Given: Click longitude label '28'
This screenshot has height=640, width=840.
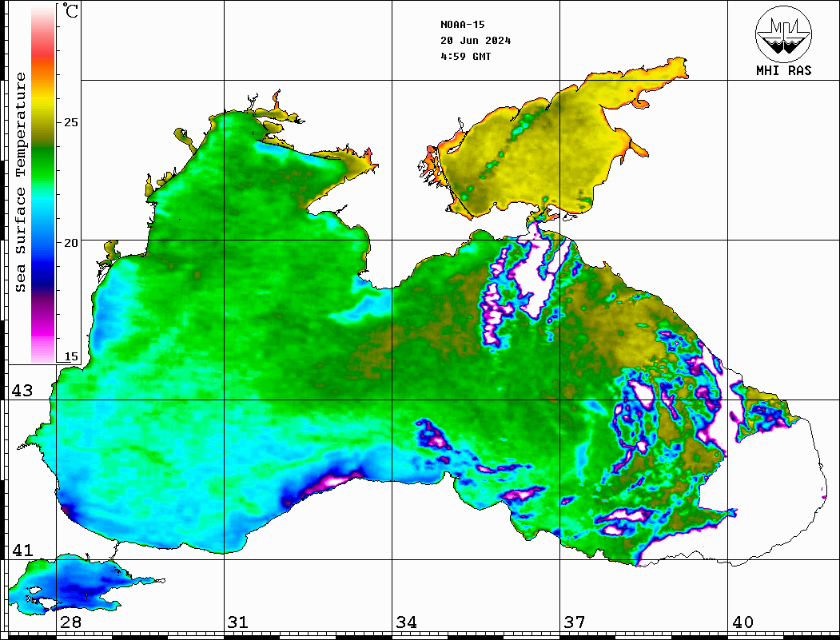Looking at the screenshot, I should [70, 622].
